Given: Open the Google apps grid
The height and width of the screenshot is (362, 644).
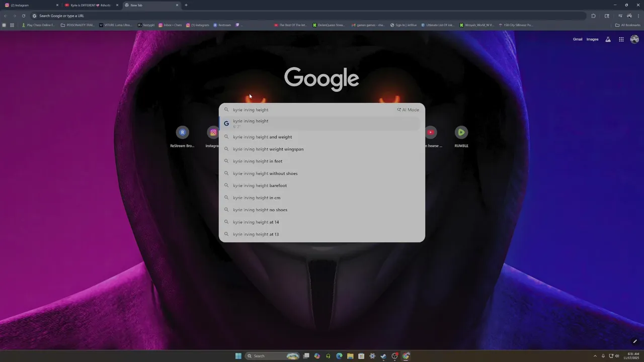Looking at the screenshot, I should pyautogui.click(x=621, y=39).
